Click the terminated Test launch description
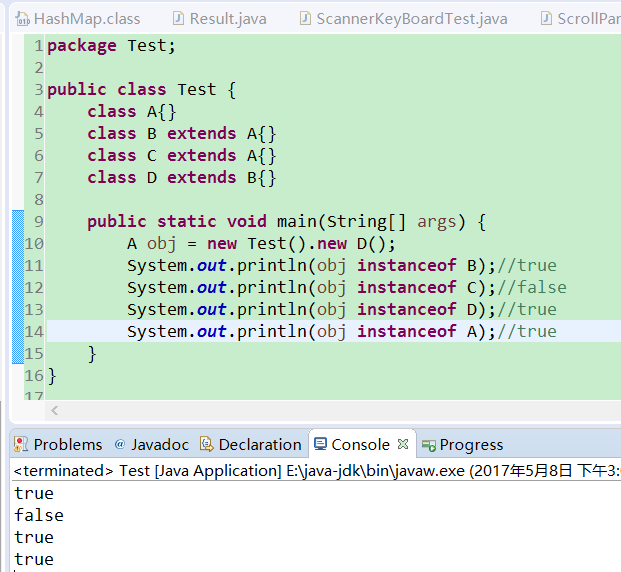 317,471
